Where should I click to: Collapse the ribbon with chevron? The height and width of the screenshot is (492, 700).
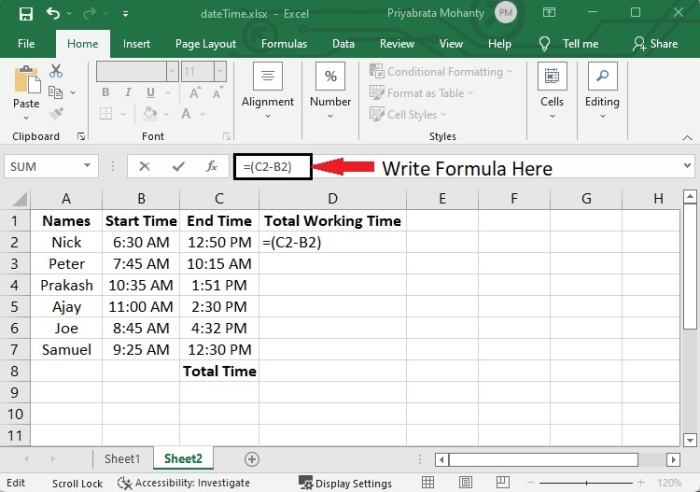687,138
